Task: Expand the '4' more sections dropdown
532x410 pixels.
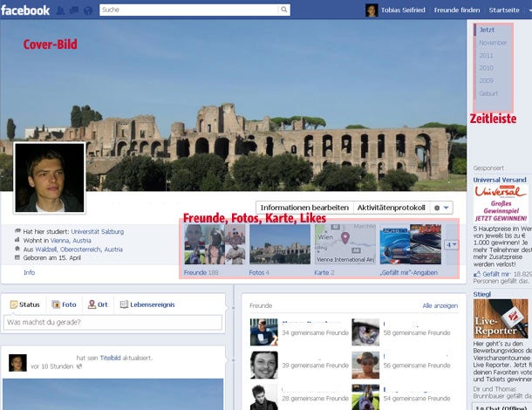Action: pyautogui.click(x=451, y=244)
